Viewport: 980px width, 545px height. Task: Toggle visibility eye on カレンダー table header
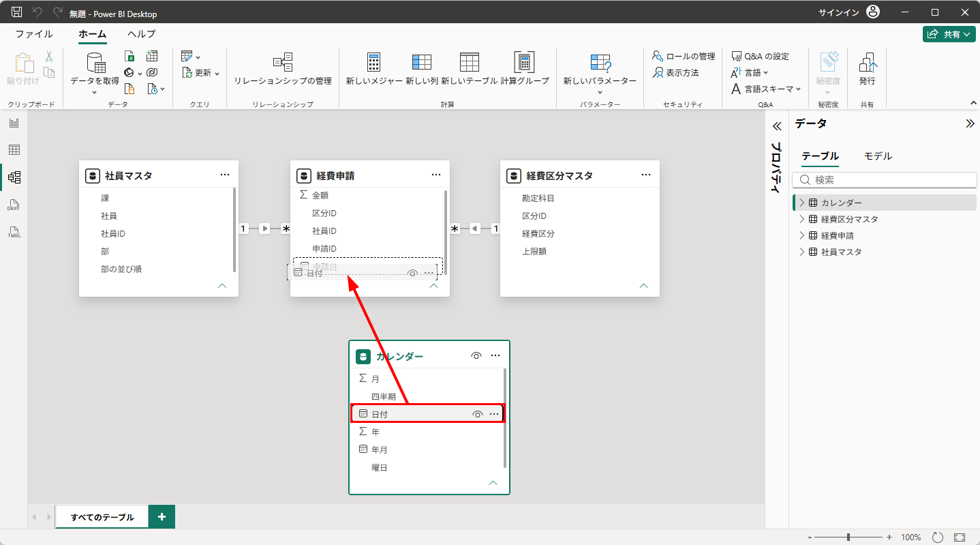coord(476,356)
